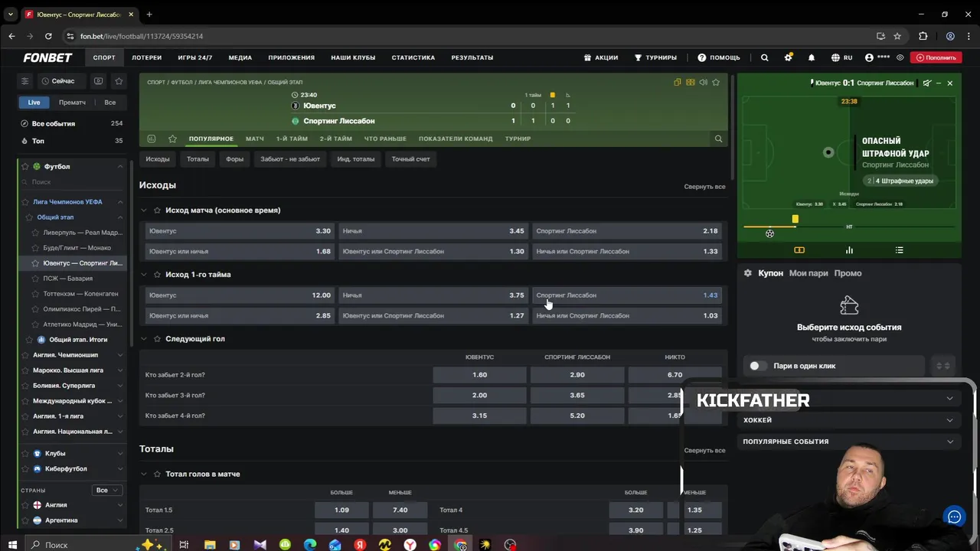Bet on Ювентус at 3.30 match result

tap(240, 231)
